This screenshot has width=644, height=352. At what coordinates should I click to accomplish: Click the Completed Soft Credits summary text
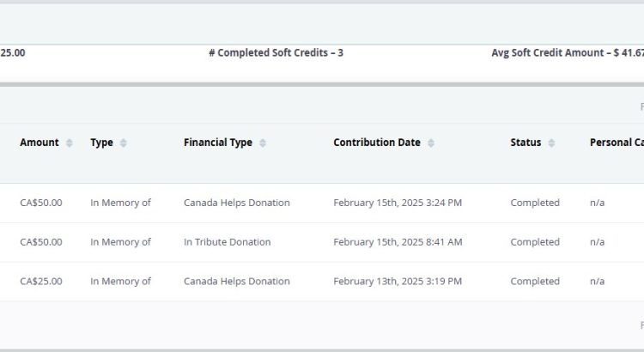276,53
